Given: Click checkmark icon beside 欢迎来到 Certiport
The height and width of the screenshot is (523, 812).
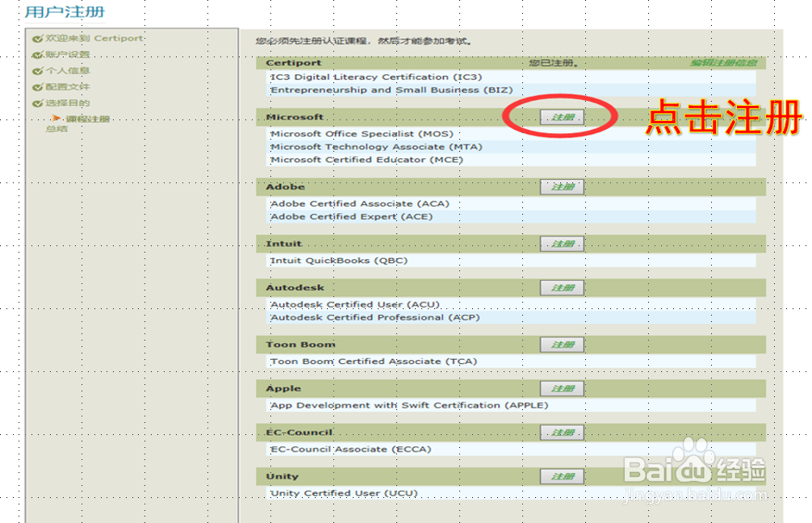Looking at the screenshot, I should pyautogui.click(x=38, y=39).
